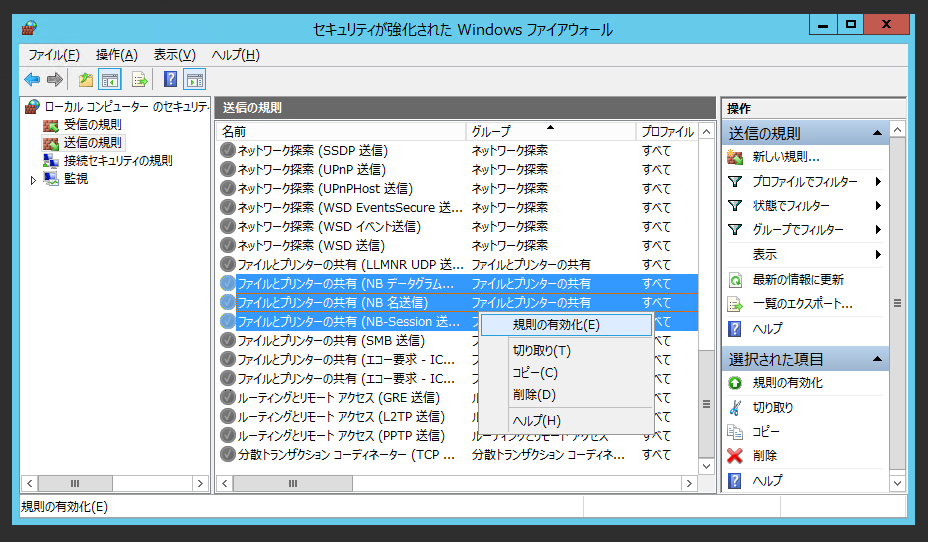
Task: Click the 最新の情報に更新 refresh icon
Action: coord(735,280)
